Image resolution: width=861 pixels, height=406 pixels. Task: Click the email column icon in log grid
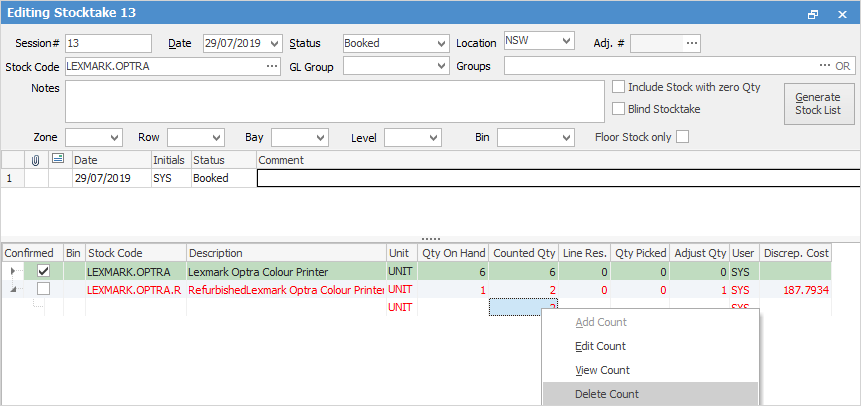57,160
